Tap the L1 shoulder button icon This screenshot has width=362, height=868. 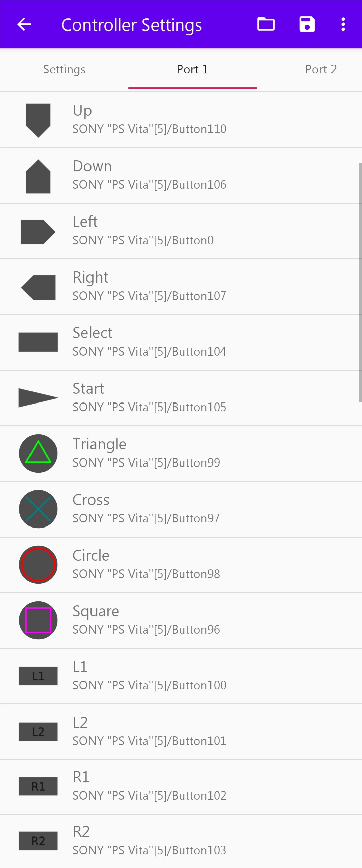tap(38, 676)
